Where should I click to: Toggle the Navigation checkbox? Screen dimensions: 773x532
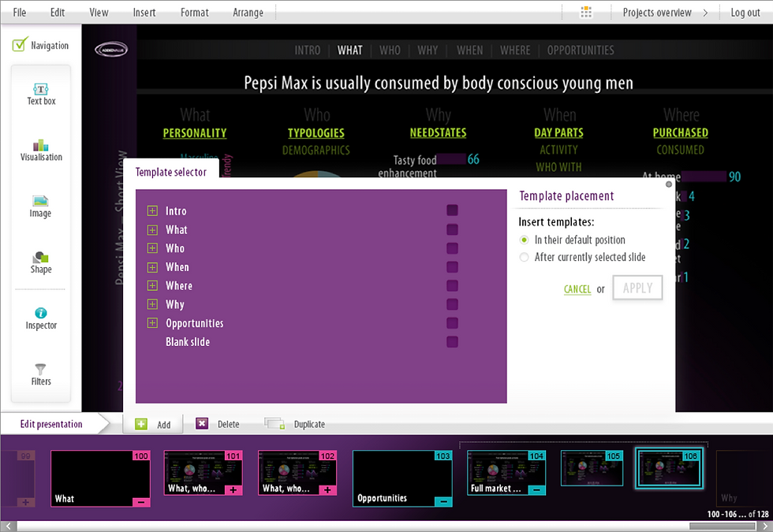point(20,44)
